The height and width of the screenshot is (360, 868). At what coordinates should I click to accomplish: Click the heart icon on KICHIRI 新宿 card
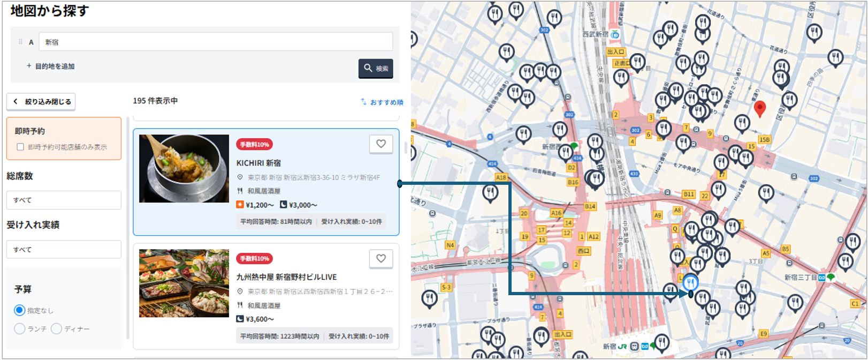(x=381, y=144)
